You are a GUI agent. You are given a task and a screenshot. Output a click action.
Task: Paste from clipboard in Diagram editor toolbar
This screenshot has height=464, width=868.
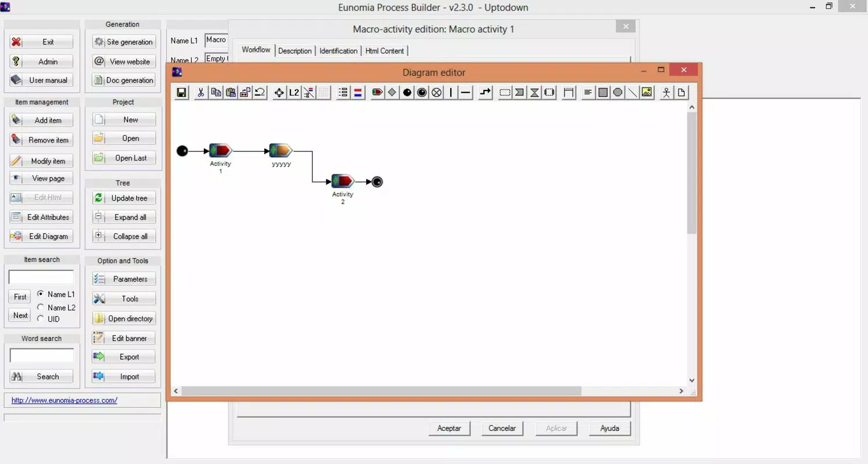pyautogui.click(x=231, y=92)
